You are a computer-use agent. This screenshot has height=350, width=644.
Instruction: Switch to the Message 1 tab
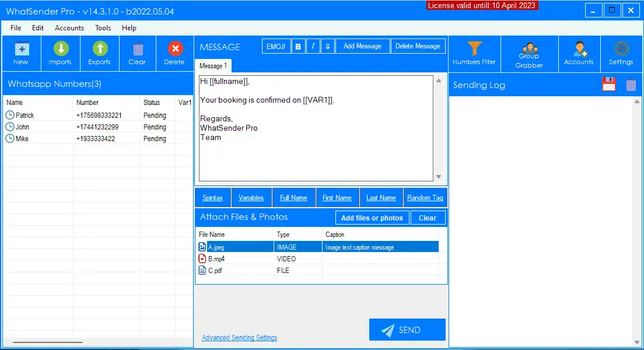click(x=213, y=65)
